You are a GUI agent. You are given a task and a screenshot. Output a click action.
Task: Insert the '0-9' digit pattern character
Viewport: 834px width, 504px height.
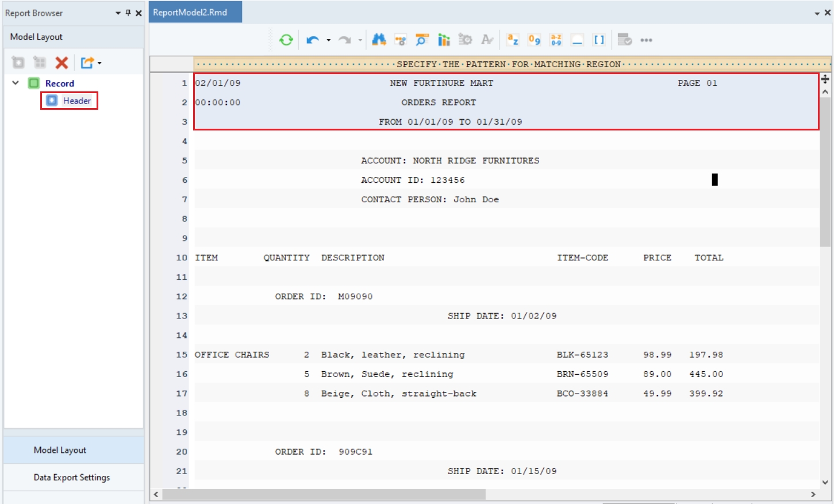click(534, 40)
